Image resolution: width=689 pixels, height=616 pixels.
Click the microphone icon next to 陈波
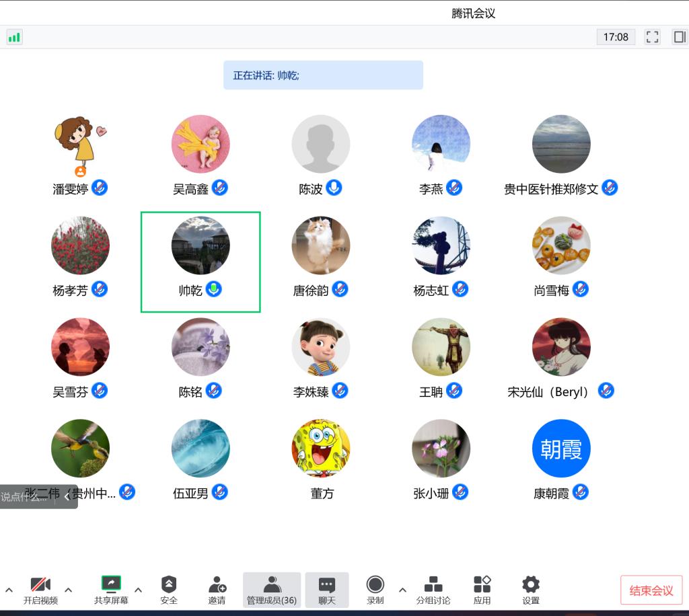pos(334,188)
